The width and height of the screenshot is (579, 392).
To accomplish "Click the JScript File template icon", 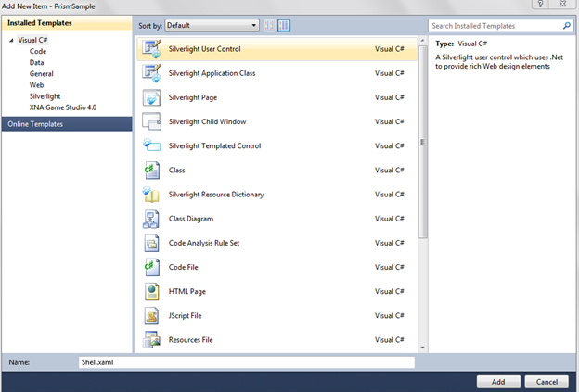I will click(x=152, y=316).
